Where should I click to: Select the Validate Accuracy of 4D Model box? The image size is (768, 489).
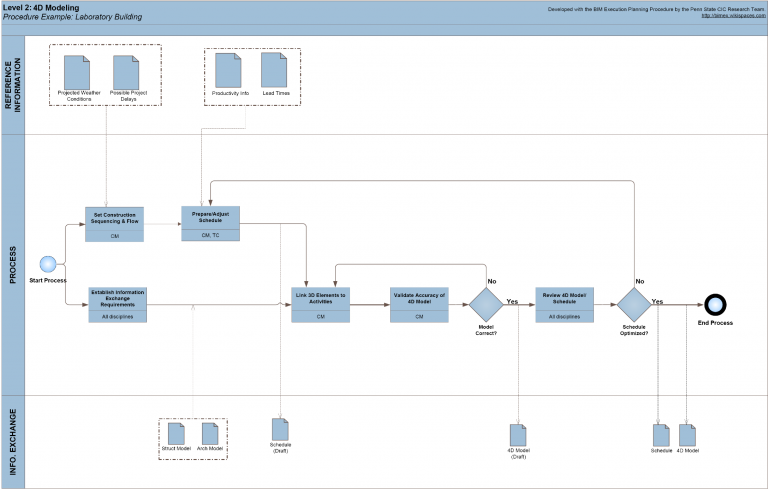coord(419,304)
